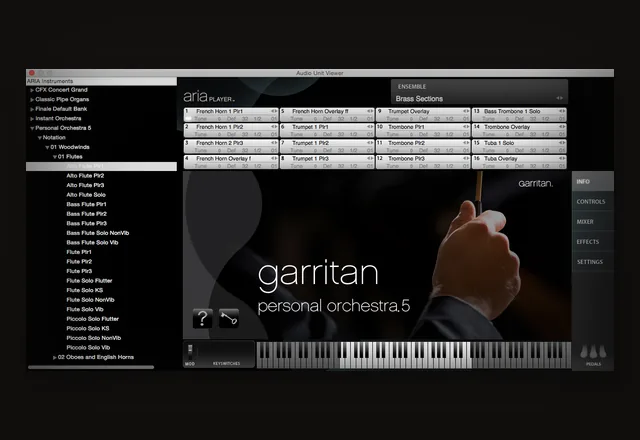
Task: Open the CONTROLS tab
Action: click(593, 202)
